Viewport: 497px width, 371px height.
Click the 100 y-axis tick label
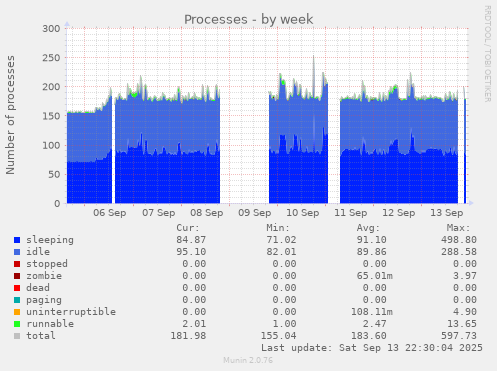(x=51, y=145)
